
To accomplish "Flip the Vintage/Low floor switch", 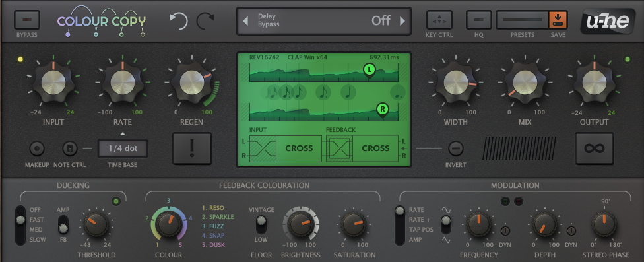I will [261, 224].
